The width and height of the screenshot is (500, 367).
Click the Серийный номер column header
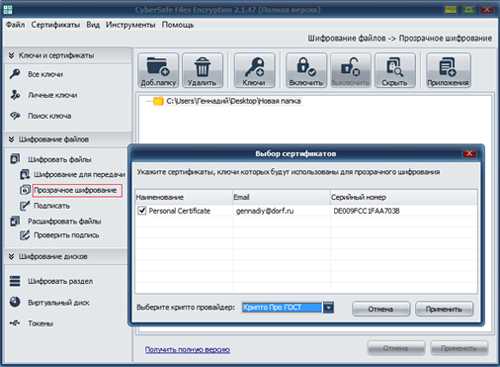403,197
